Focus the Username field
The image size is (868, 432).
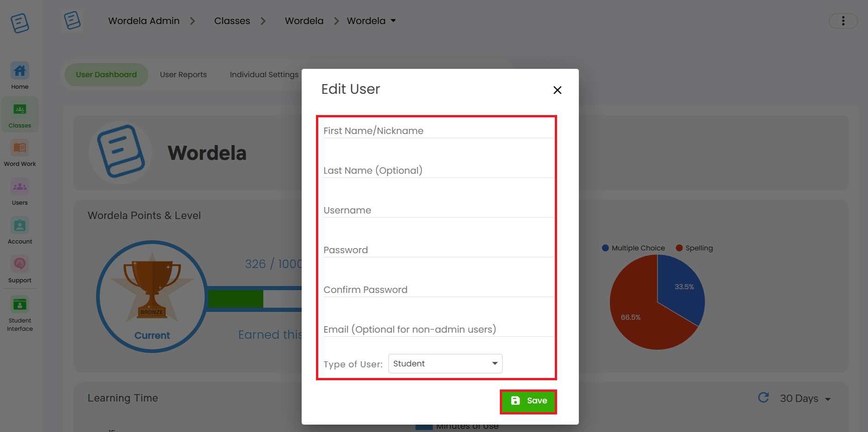pos(439,210)
